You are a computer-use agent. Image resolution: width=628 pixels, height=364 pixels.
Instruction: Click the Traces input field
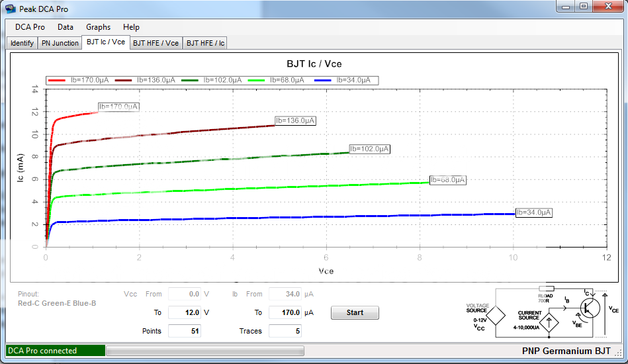pyautogui.click(x=285, y=331)
